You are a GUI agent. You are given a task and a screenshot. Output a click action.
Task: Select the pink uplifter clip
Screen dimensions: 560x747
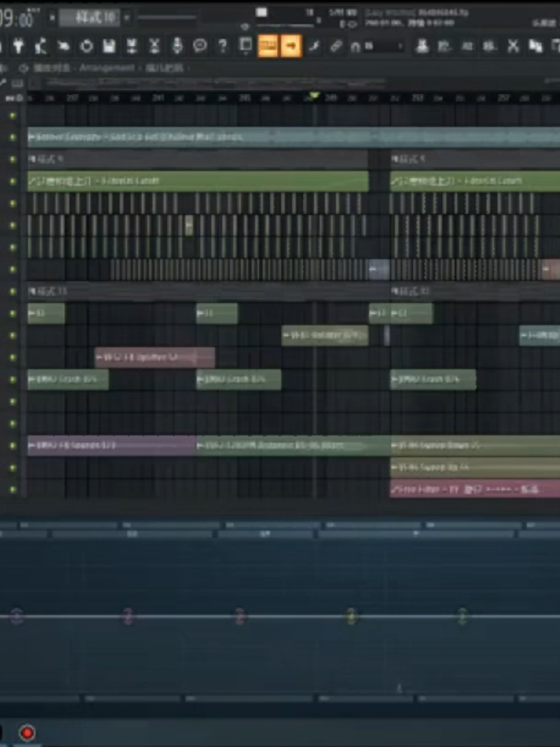coord(155,357)
